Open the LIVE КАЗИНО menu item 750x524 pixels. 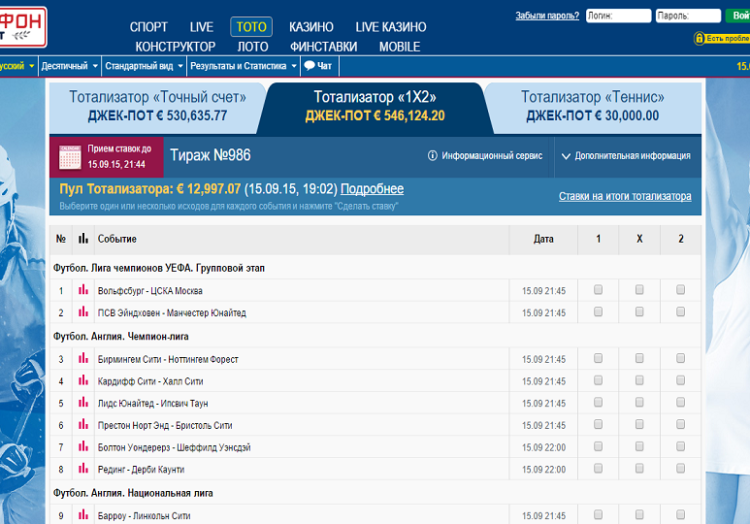click(391, 27)
